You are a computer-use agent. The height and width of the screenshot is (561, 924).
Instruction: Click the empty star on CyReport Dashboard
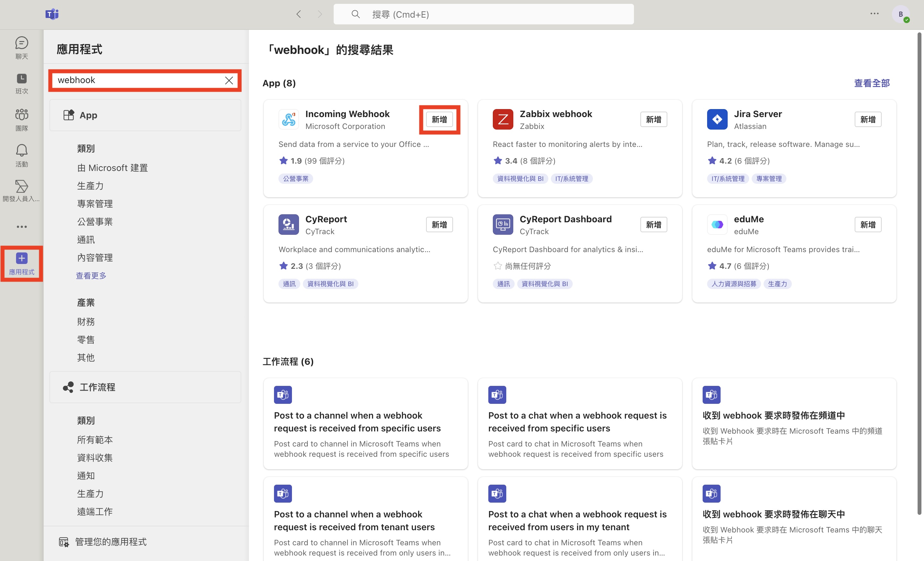tap(498, 266)
